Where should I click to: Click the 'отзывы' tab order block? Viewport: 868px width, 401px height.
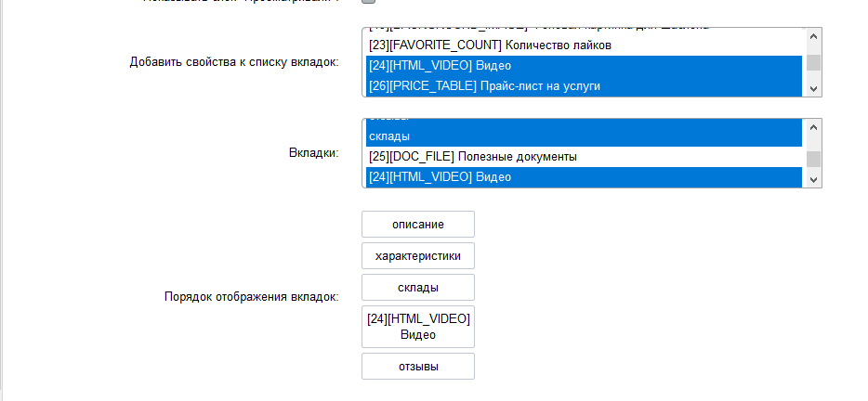(418, 366)
